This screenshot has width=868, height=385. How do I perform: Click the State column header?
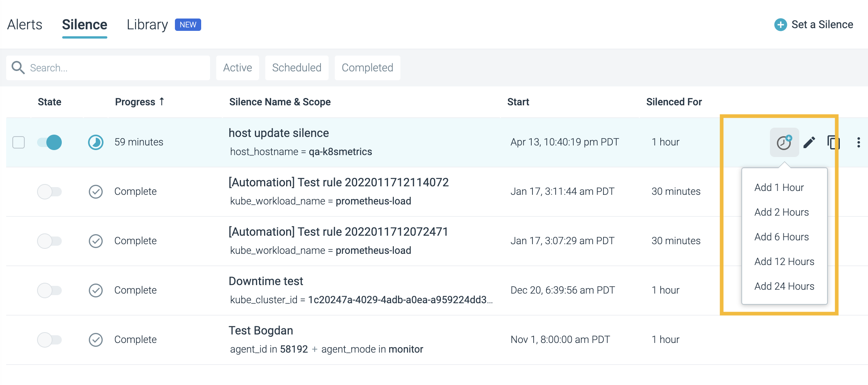[49, 102]
